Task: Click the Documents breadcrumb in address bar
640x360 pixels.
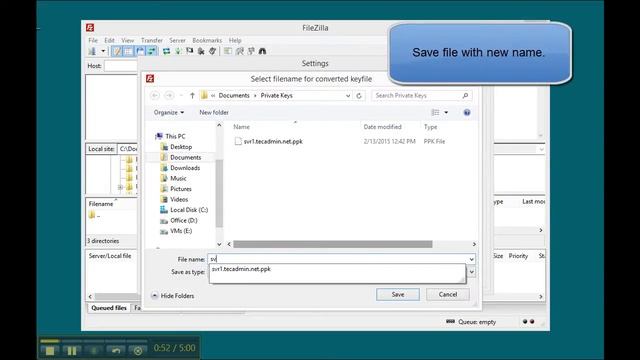Action: (234, 96)
